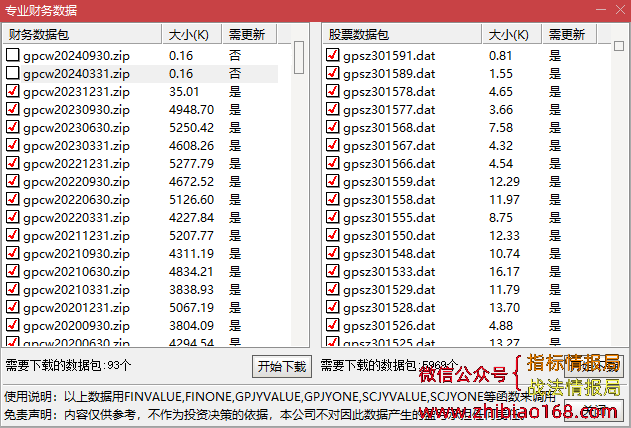Uncheck the gpsz301567.dat checkbox

(332, 145)
